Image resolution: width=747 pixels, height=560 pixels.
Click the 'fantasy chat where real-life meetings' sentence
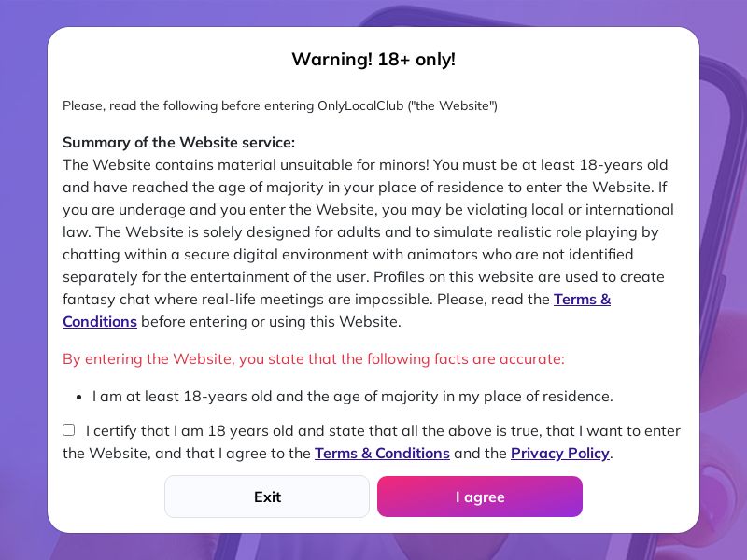point(247,300)
